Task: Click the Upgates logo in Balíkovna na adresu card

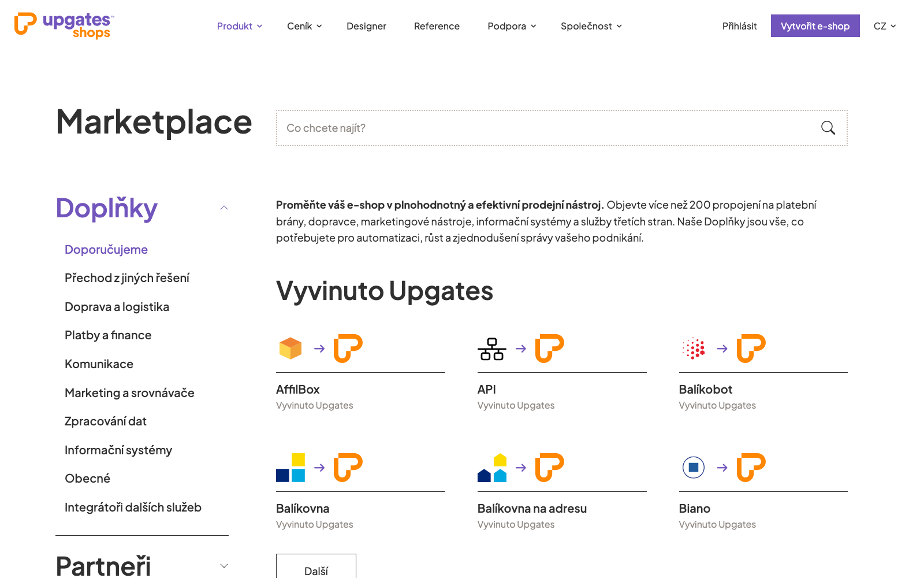Action: (x=550, y=468)
